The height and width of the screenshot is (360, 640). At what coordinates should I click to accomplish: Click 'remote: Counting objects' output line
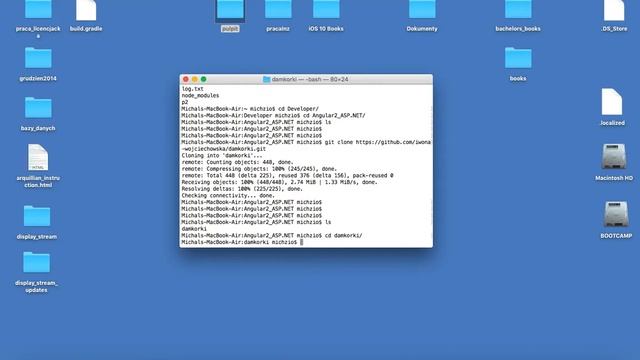[x=238, y=162]
